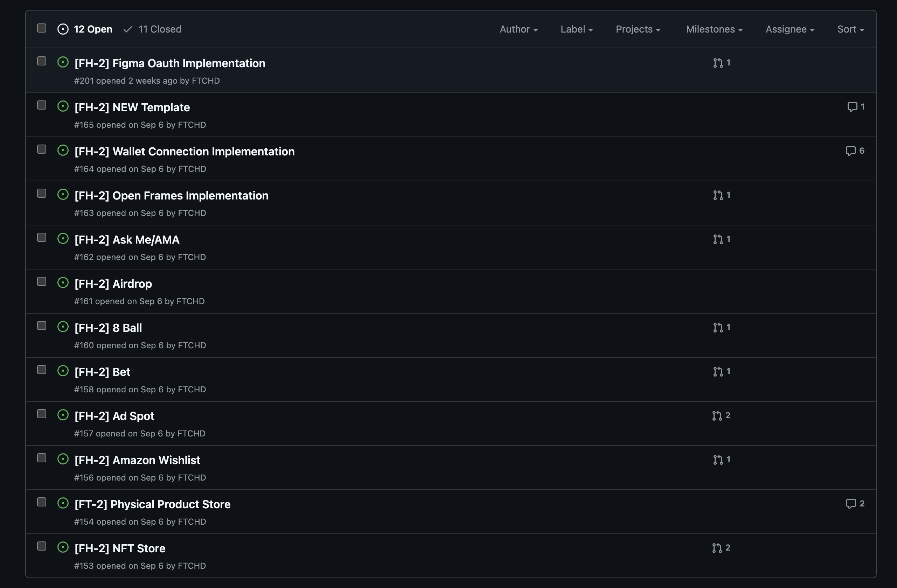Image resolution: width=897 pixels, height=588 pixels.
Task: Select checkbox for Amazon Wishlist issue
Action: pos(42,458)
